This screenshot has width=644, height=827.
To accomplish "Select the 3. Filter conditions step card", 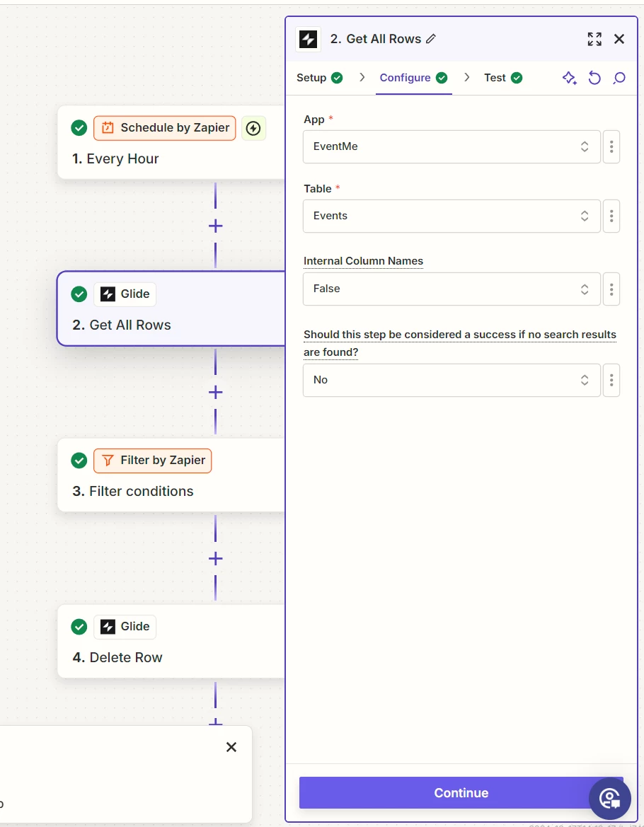I will tap(171, 475).
